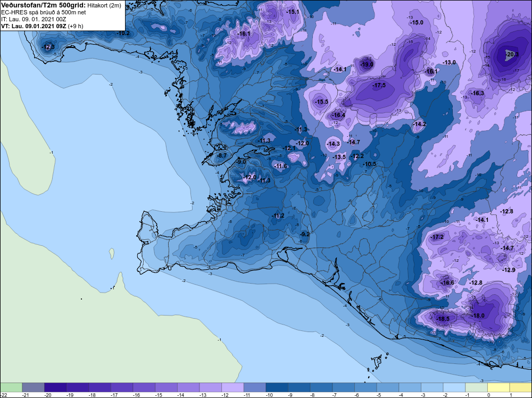This screenshot has height=398, width=532.
Task: Click the -9.0 temperature label
Action: (x=241, y=162)
